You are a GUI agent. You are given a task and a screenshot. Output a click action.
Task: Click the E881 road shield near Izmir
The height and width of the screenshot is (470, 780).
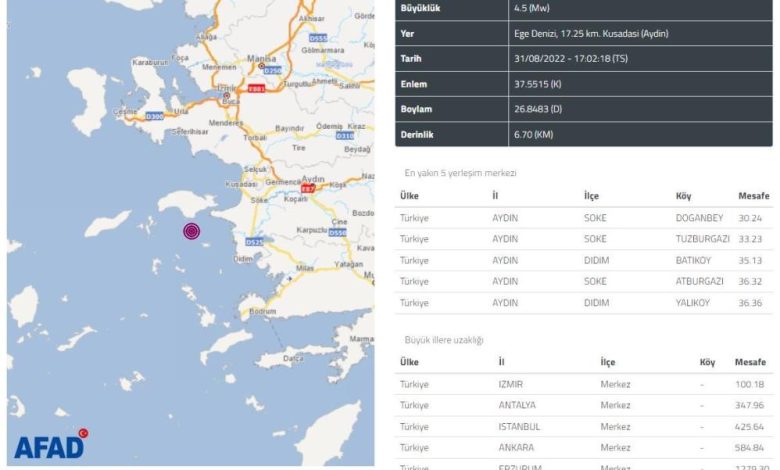[256, 88]
